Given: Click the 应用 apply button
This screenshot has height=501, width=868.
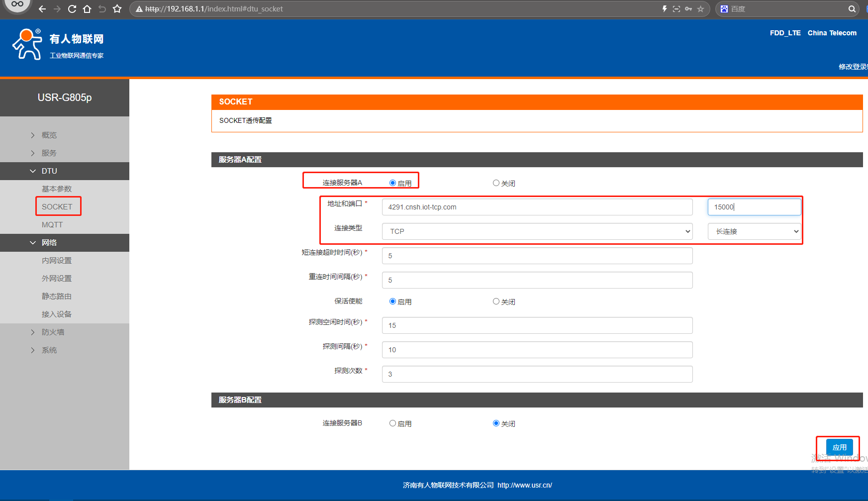Looking at the screenshot, I should click(x=839, y=447).
